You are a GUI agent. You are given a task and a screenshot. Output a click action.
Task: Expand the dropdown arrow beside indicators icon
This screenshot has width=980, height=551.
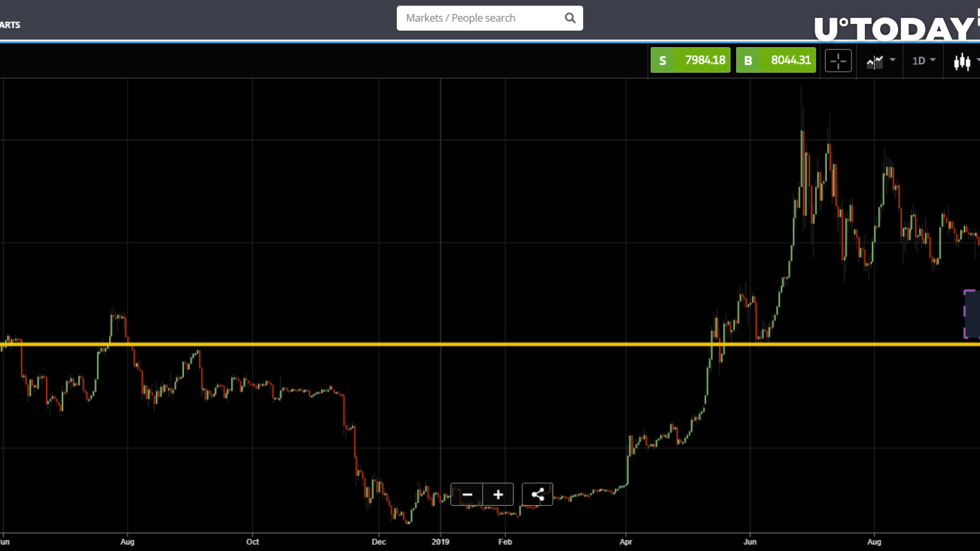892,59
